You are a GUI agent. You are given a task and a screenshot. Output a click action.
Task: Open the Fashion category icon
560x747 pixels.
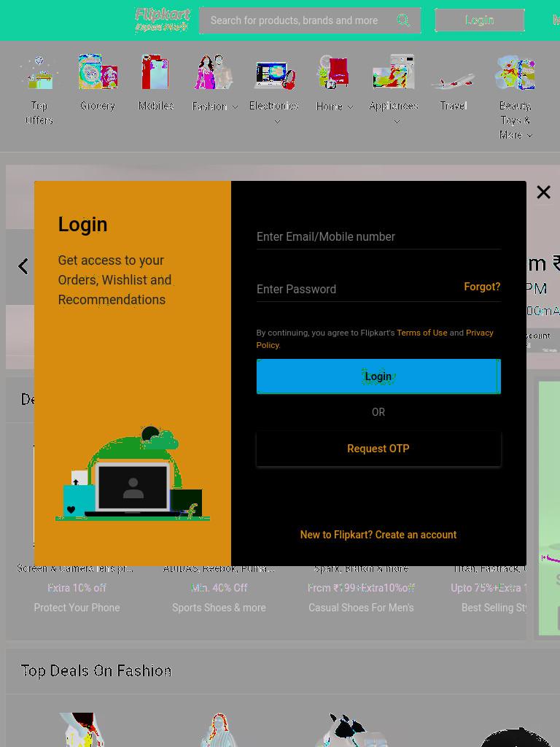[214, 72]
